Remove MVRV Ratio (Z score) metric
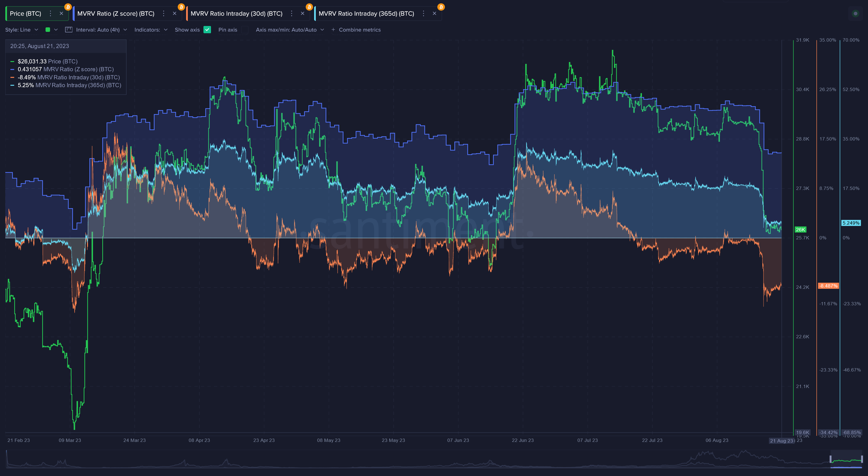 click(x=175, y=13)
